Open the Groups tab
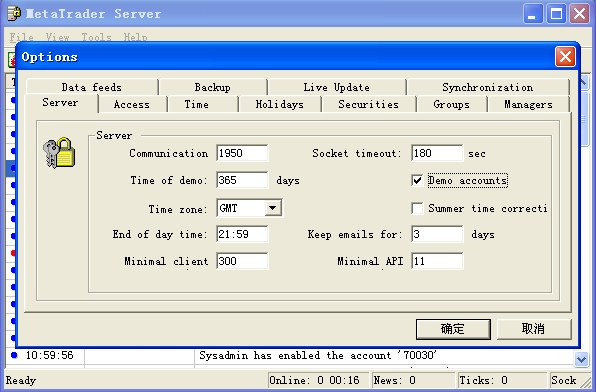The width and height of the screenshot is (596, 392). (452, 104)
